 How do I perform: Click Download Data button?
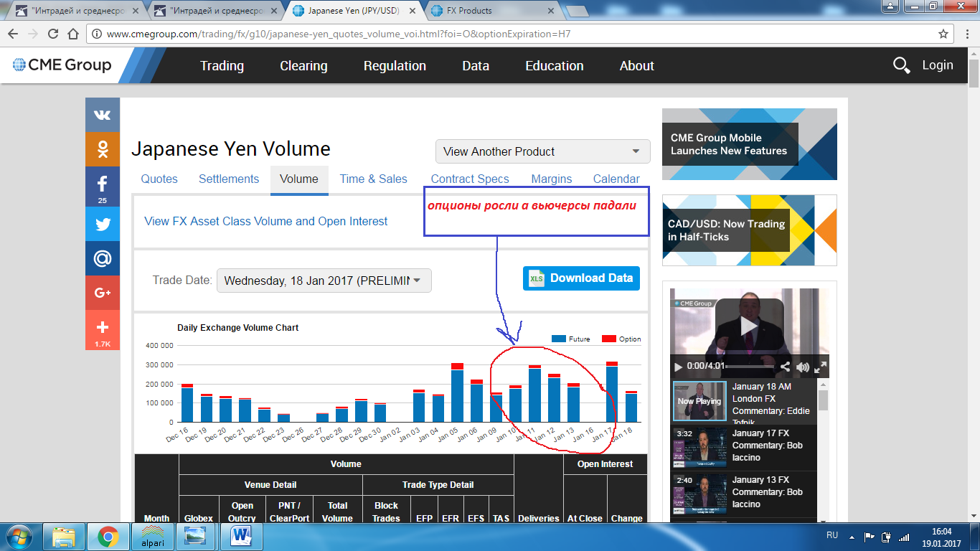point(581,278)
